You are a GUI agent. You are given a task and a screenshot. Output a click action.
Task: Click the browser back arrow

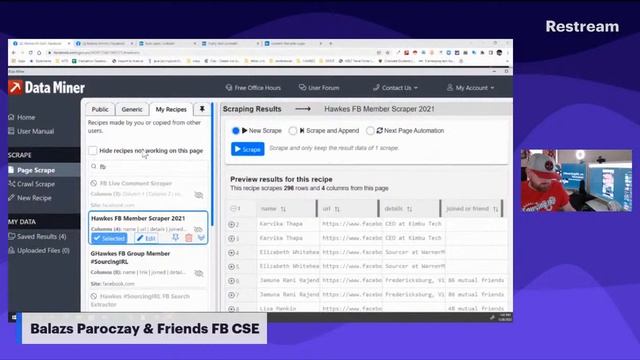click(x=13, y=53)
